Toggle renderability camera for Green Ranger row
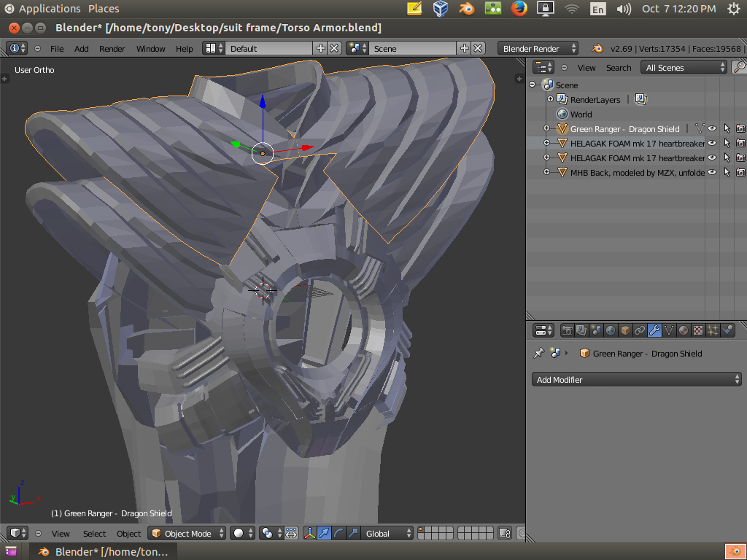Screen dimensions: 747x560 point(740,128)
